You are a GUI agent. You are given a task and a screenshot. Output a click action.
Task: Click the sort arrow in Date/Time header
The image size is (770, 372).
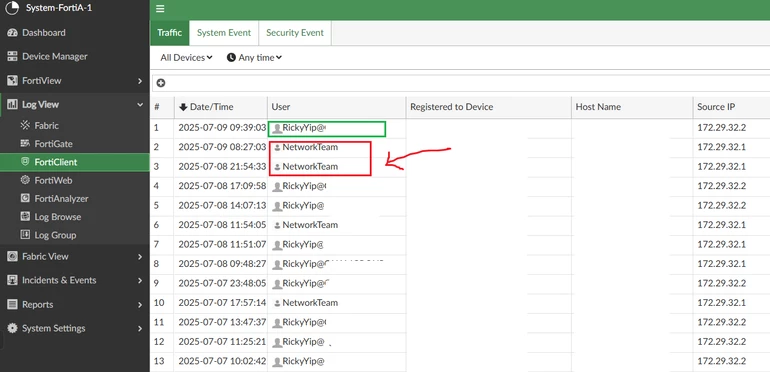tap(183, 107)
